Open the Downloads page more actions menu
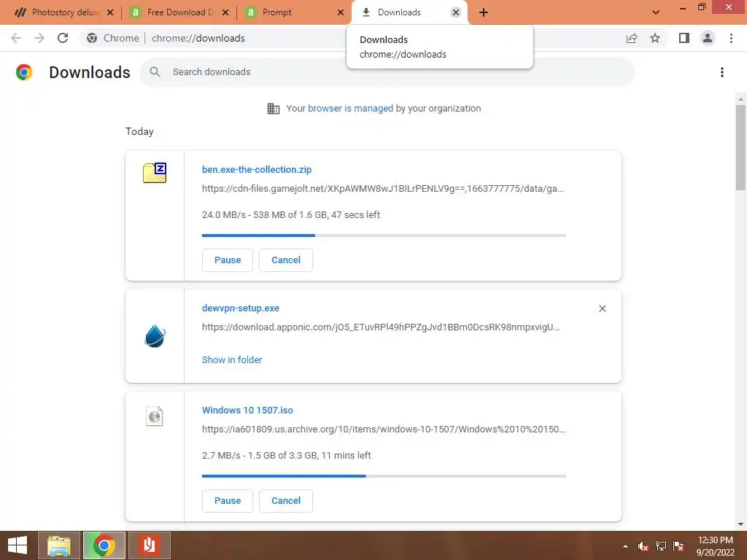747x560 pixels. coord(722,72)
